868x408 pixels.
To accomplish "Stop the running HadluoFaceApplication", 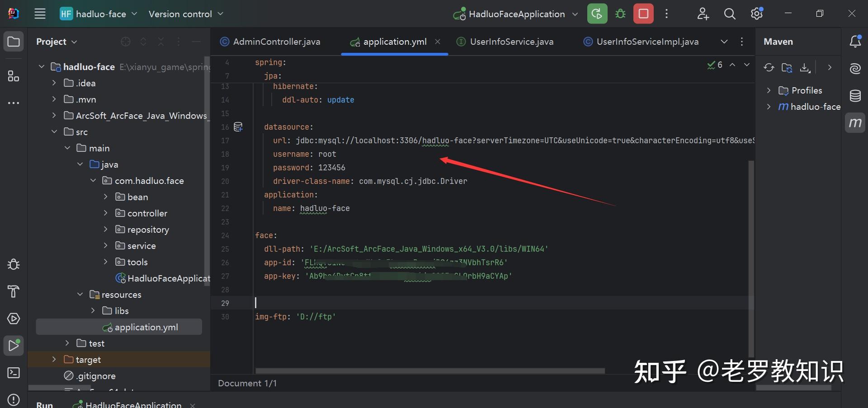I will click(x=642, y=14).
